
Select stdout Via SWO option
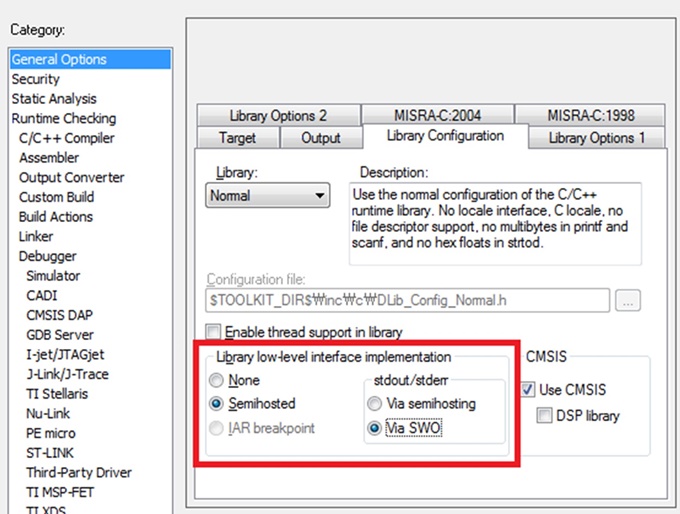pyautogui.click(x=374, y=429)
